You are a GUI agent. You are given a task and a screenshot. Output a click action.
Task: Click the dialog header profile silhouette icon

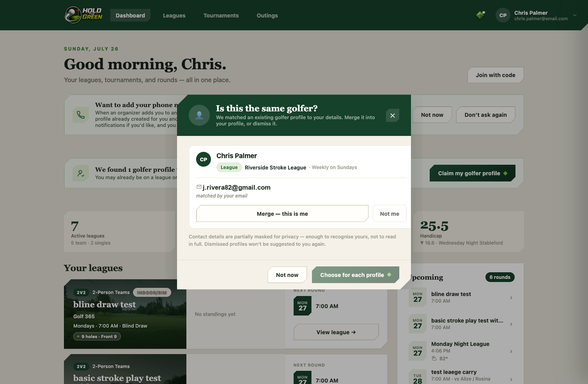coord(199,115)
